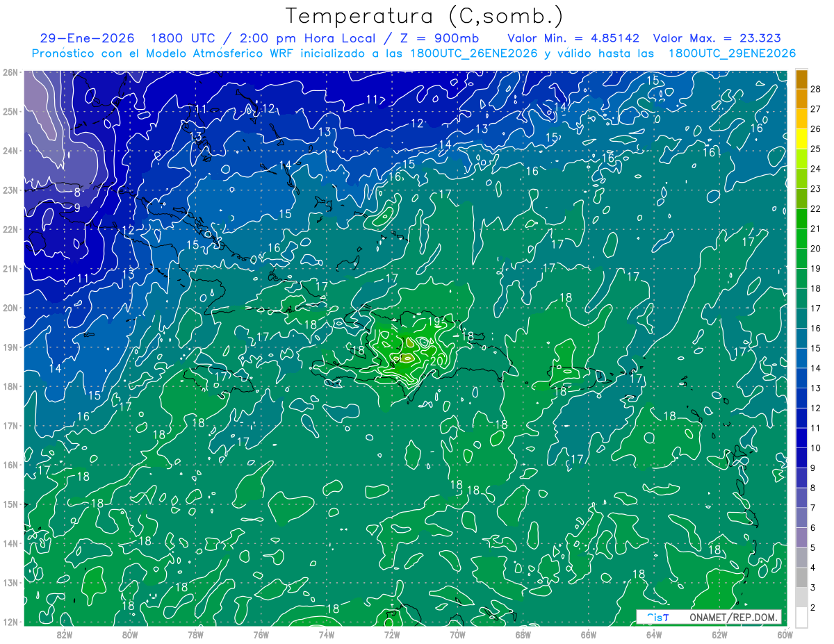Click the "Valor Max. = 23.323" readout
This screenshot has width=834, height=644.
(x=717, y=38)
